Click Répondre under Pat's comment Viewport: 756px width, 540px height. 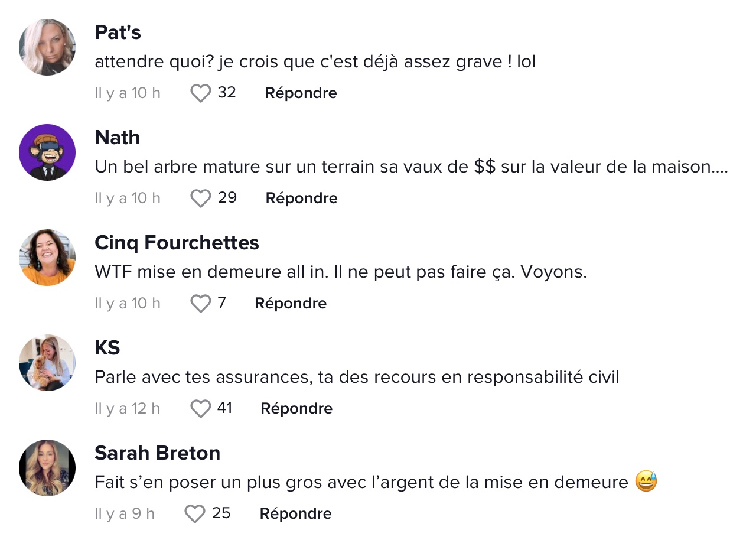point(301,93)
